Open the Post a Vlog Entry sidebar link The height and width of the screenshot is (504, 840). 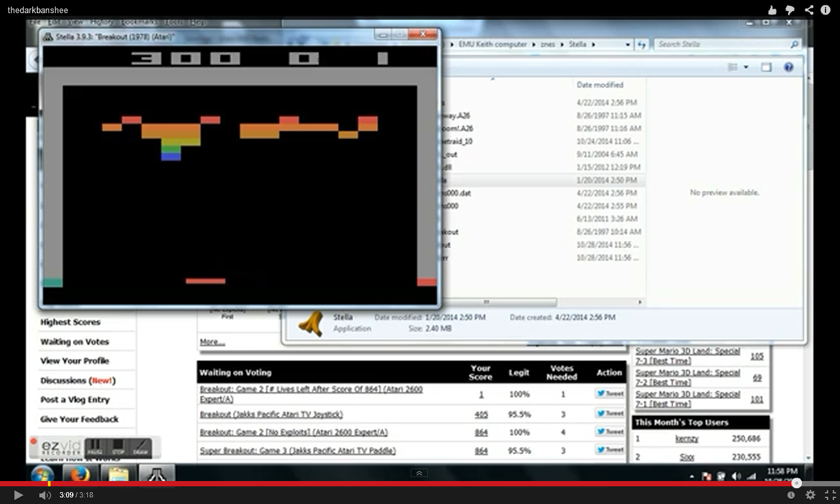click(x=75, y=400)
